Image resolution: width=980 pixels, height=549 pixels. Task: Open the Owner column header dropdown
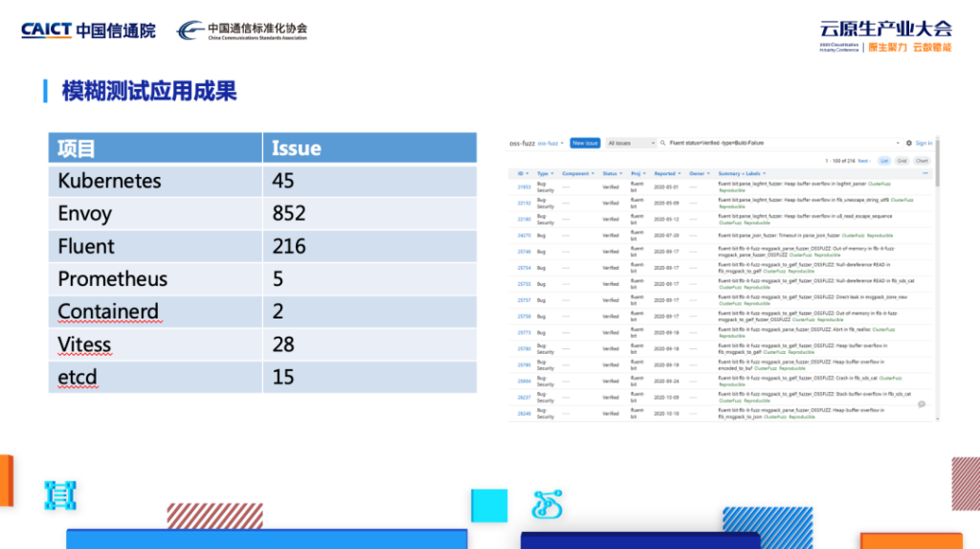click(700, 174)
